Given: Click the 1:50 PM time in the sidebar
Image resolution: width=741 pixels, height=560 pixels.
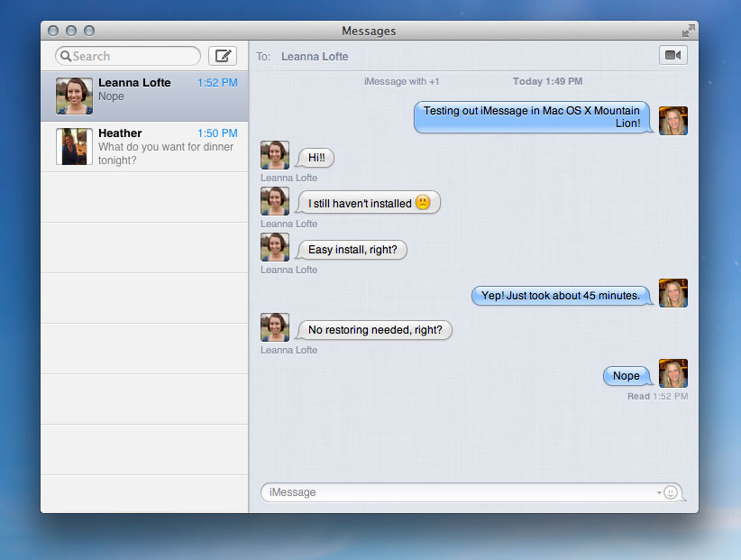Looking at the screenshot, I should [217, 133].
